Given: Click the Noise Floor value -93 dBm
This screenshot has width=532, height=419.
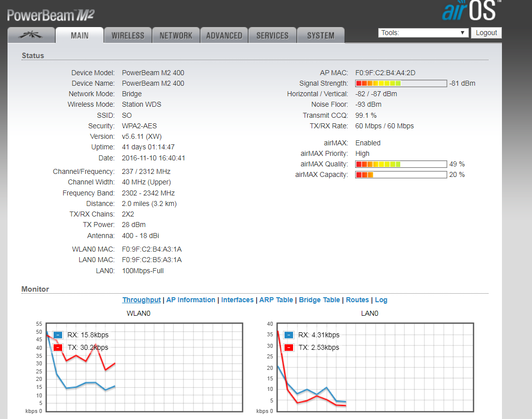Looking at the screenshot, I should (x=368, y=104).
